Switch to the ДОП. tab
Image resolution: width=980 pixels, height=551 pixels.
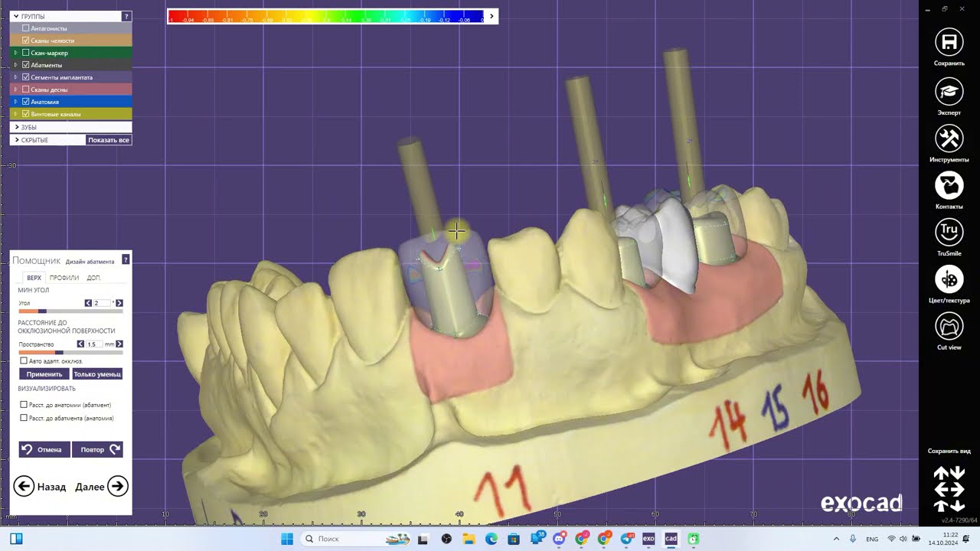93,278
